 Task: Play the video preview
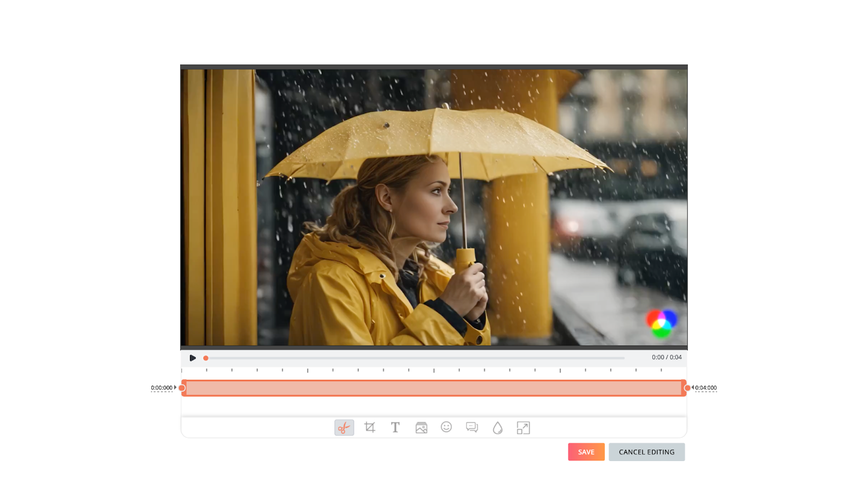193,358
